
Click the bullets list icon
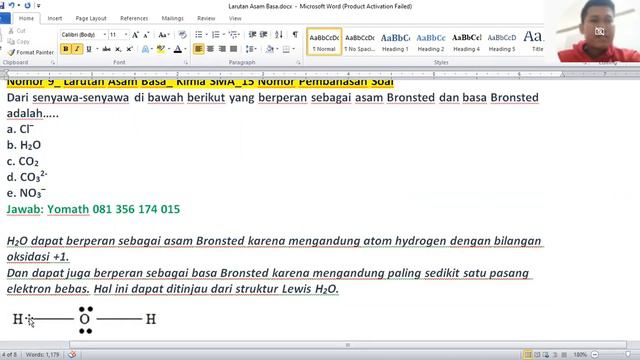click(198, 34)
